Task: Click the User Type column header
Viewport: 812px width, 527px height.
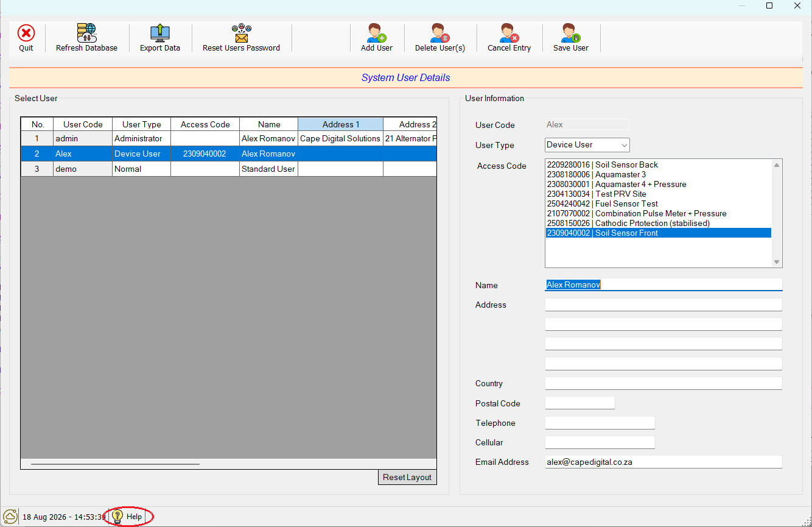Action: (x=142, y=124)
